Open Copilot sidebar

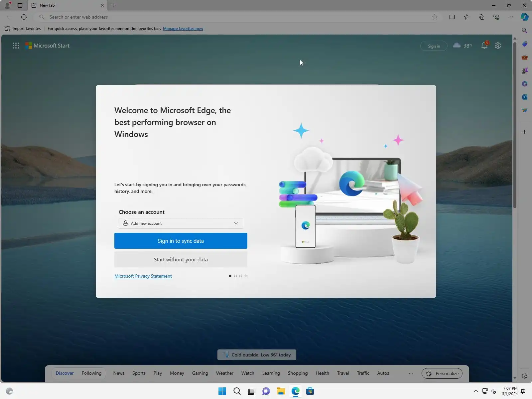pos(525,17)
